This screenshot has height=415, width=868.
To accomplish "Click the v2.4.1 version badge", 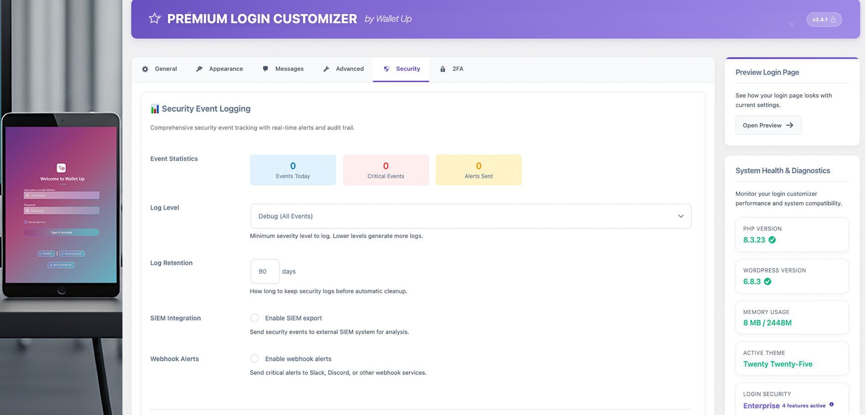I will [824, 19].
